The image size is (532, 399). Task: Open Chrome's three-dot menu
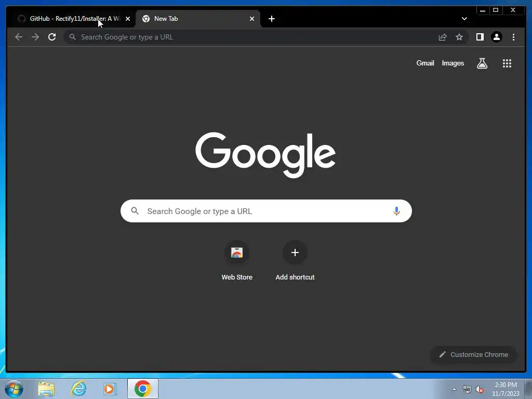(513, 37)
